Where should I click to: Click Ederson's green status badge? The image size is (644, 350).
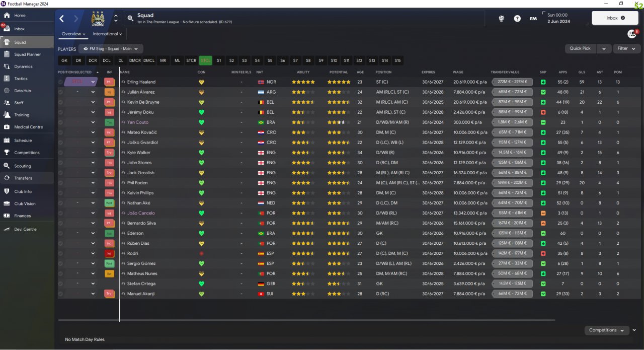(x=109, y=233)
